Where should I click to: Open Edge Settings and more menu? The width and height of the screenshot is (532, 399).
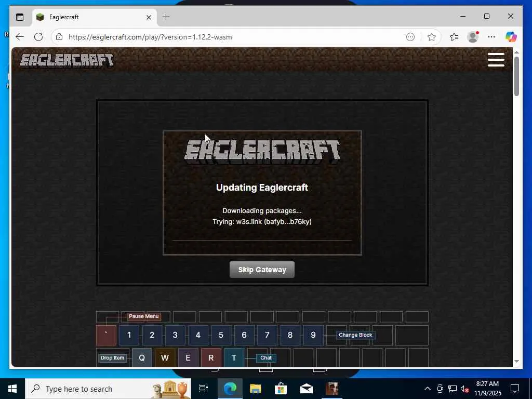(x=491, y=37)
